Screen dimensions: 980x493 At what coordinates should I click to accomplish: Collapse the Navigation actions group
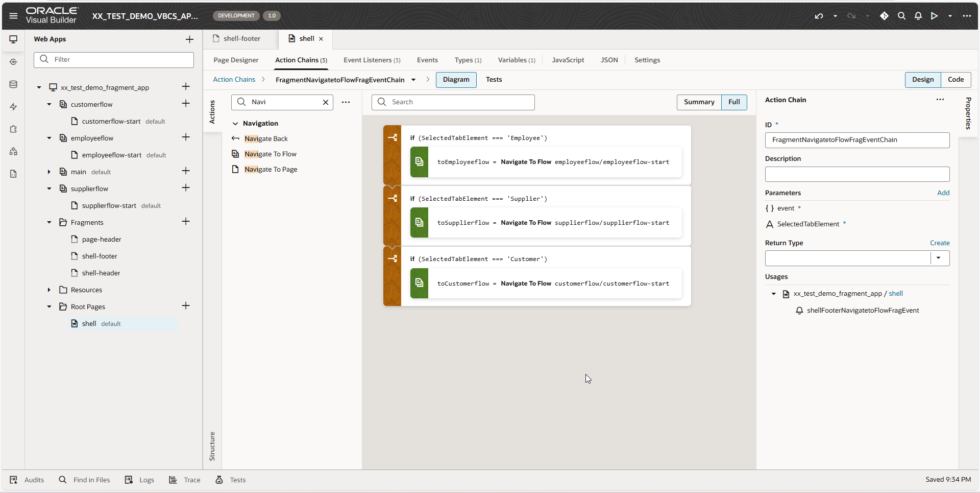click(x=235, y=124)
